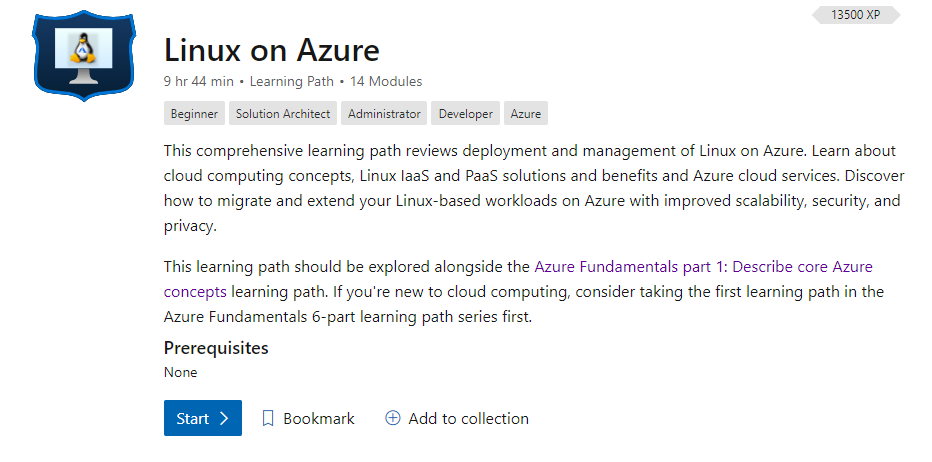Select the Azure tag
932x462 pixels.
point(526,114)
